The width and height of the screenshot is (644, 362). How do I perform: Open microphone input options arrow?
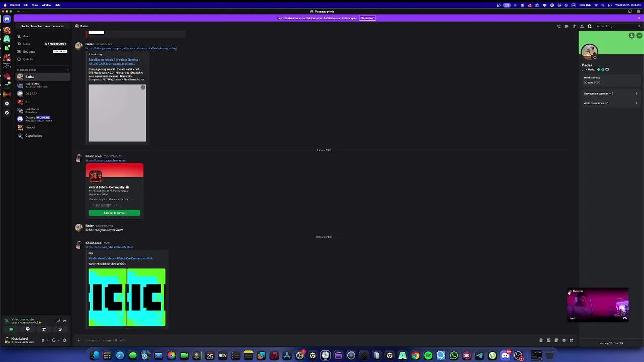point(48,340)
